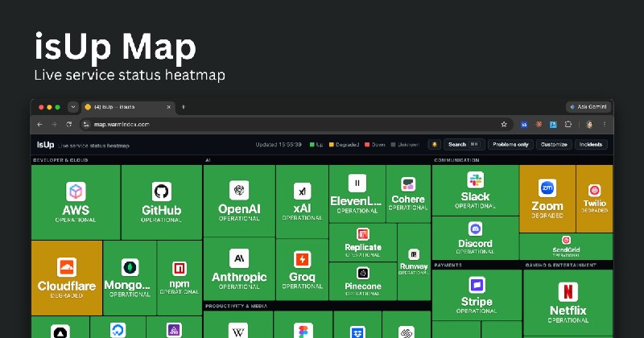Select the Zoom logo icon
This screenshot has height=338, width=644.
pyautogui.click(x=547, y=188)
